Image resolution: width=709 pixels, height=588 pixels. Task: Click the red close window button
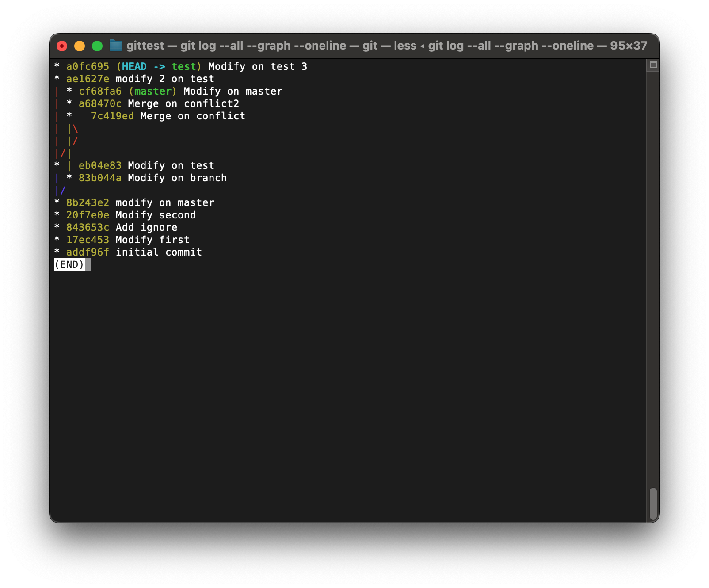click(x=62, y=46)
